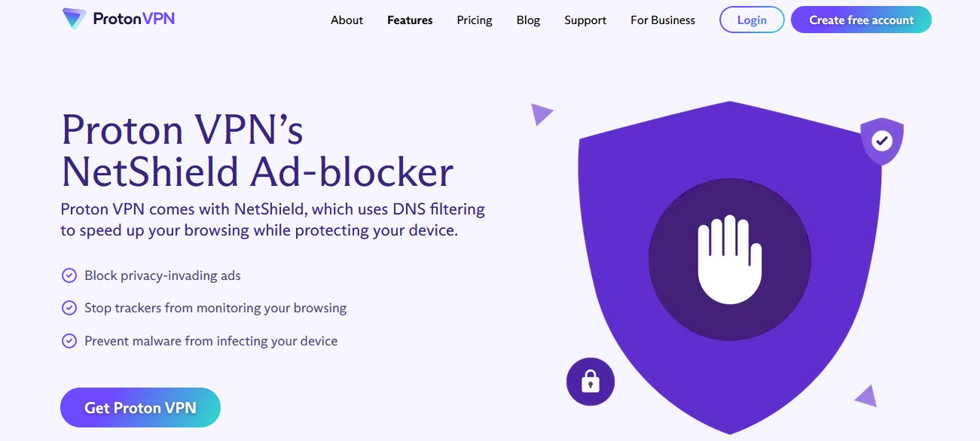Click the Proton VPN logo

click(x=118, y=19)
